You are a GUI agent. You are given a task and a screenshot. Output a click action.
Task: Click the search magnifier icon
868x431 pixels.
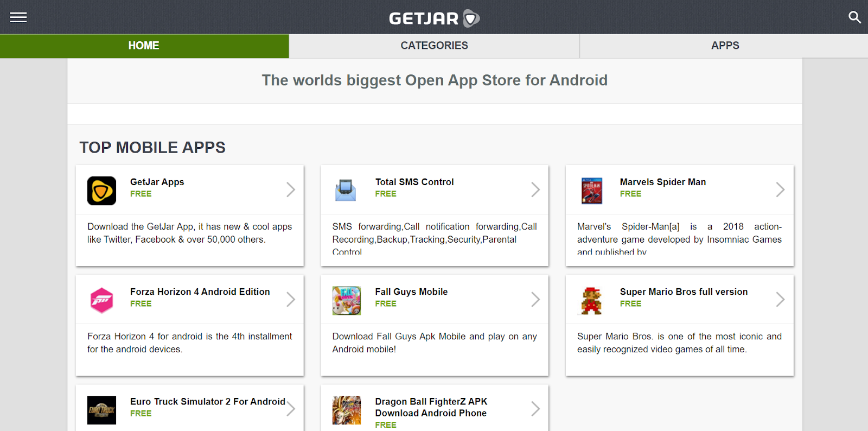click(854, 17)
